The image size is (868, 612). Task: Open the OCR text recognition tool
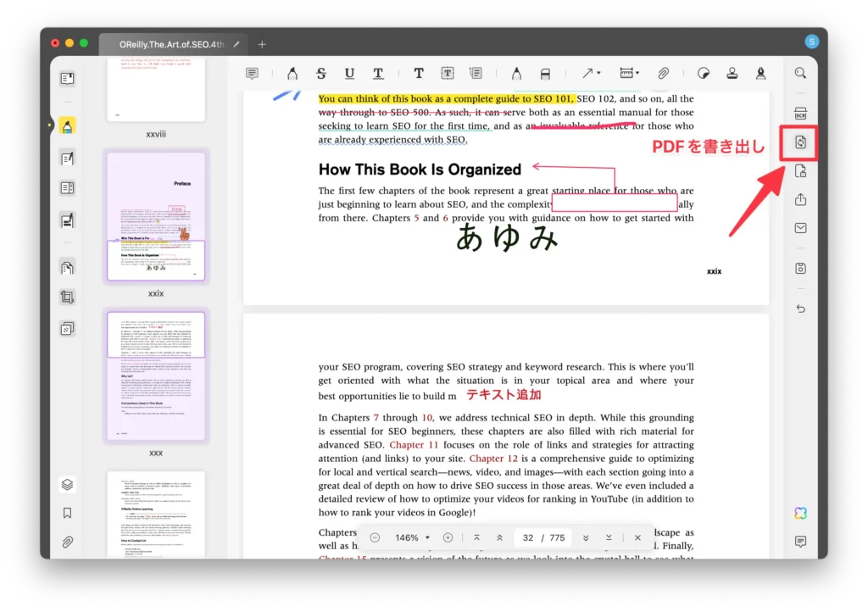(800, 114)
